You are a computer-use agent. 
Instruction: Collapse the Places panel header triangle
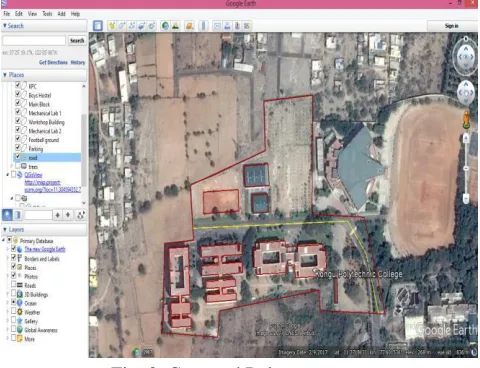pos(5,75)
